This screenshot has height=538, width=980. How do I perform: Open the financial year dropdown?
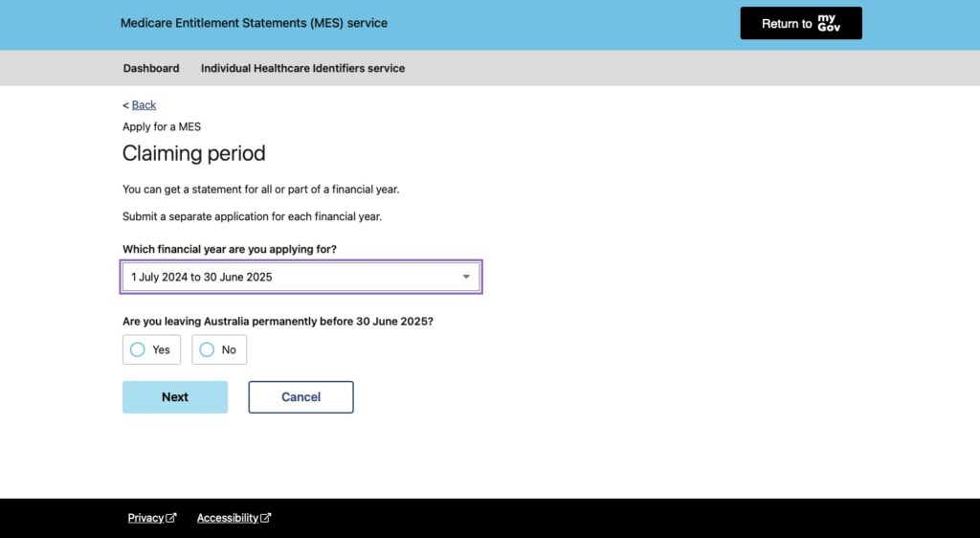[x=301, y=277]
